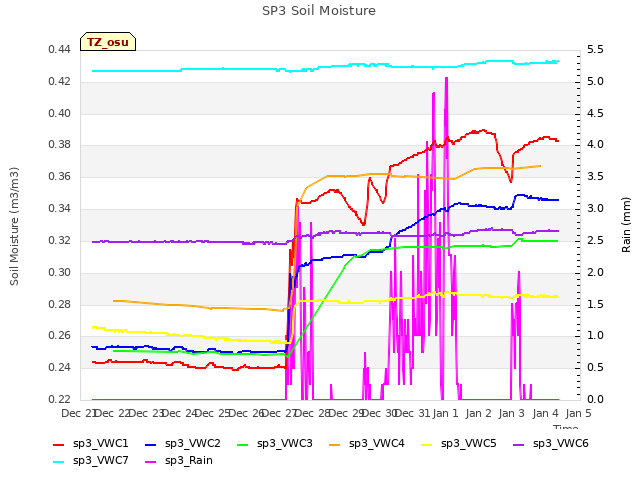Click the 0.38 left axis tick label
This screenshot has height=480, width=640.
60,145
